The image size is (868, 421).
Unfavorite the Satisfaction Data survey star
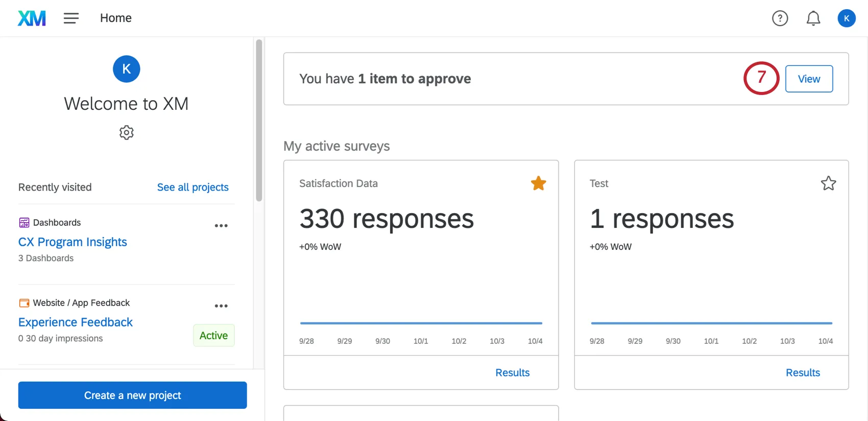(x=538, y=183)
